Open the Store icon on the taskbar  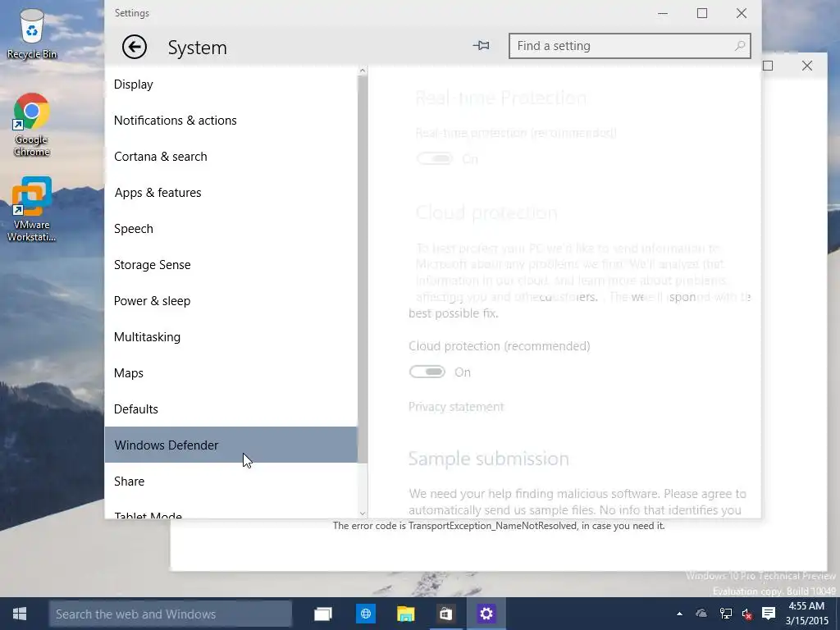pos(445,614)
